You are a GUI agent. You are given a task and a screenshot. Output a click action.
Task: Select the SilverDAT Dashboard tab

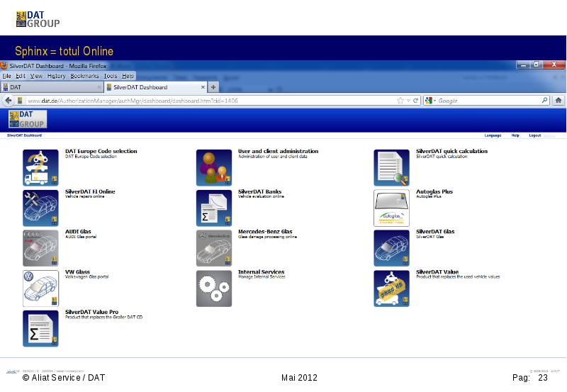[x=155, y=87]
